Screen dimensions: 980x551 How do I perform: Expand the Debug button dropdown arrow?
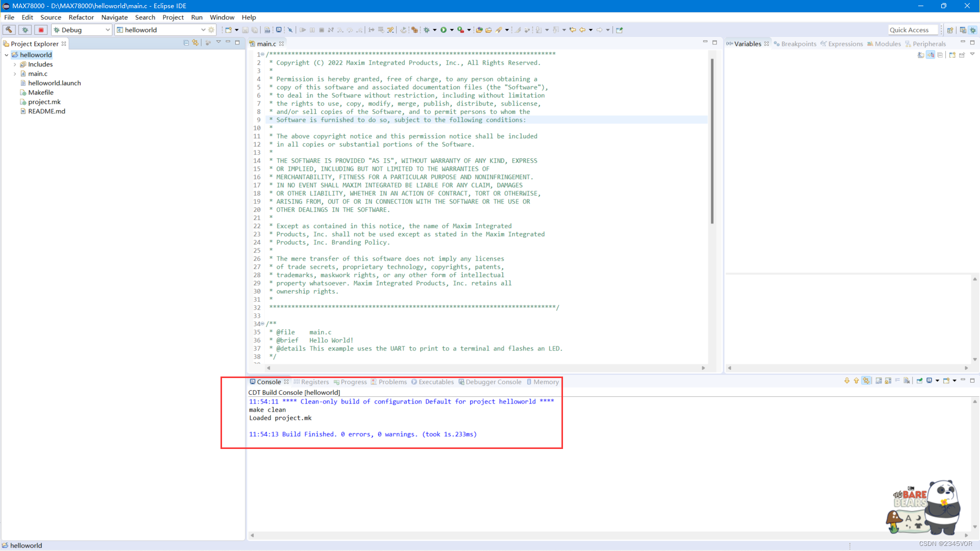point(435,30)
